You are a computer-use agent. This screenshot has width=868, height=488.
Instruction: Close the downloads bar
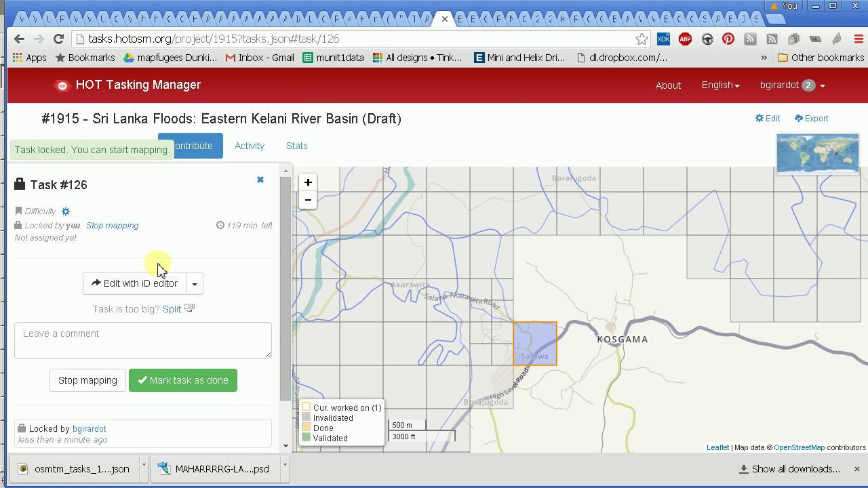[x=856, y=468]
